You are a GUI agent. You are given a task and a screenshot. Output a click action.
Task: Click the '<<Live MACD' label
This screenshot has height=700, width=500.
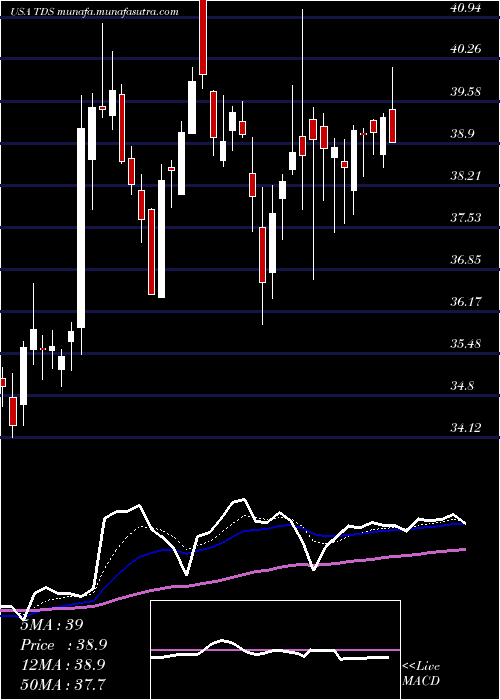click(x=421, y=673)
